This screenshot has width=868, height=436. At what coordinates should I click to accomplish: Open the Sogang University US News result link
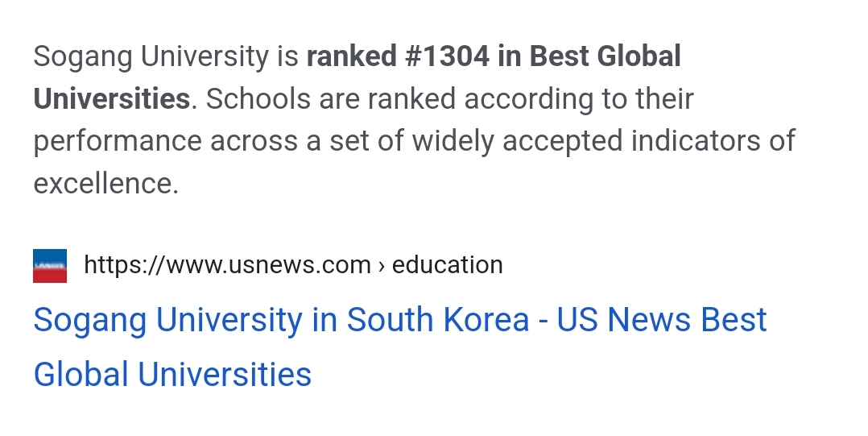point(399,321)
